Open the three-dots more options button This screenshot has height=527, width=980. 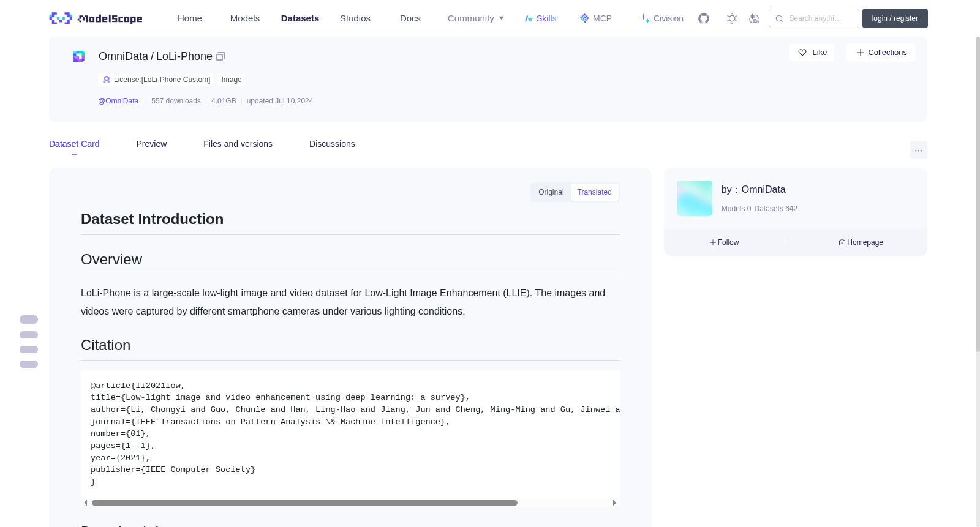[918, 150]
